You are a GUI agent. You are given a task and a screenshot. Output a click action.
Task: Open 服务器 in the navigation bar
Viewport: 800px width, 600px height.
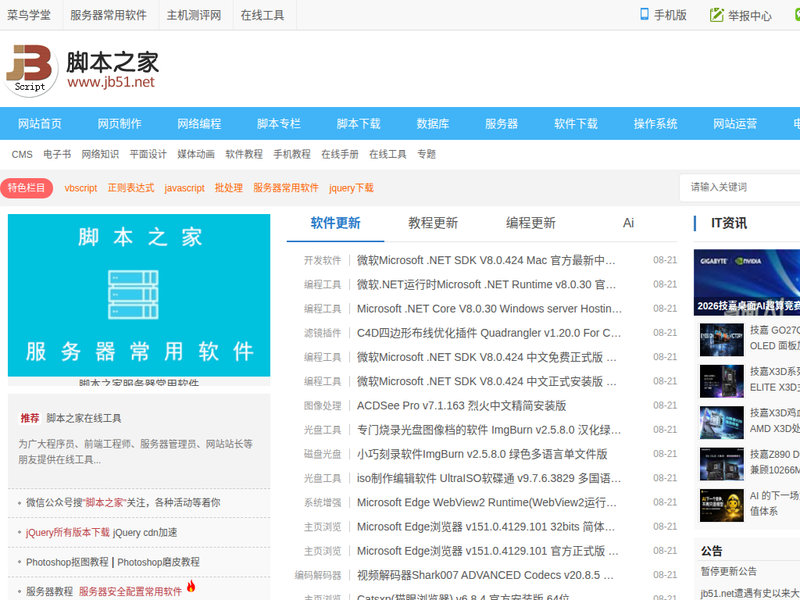click(x=501, y=123)
